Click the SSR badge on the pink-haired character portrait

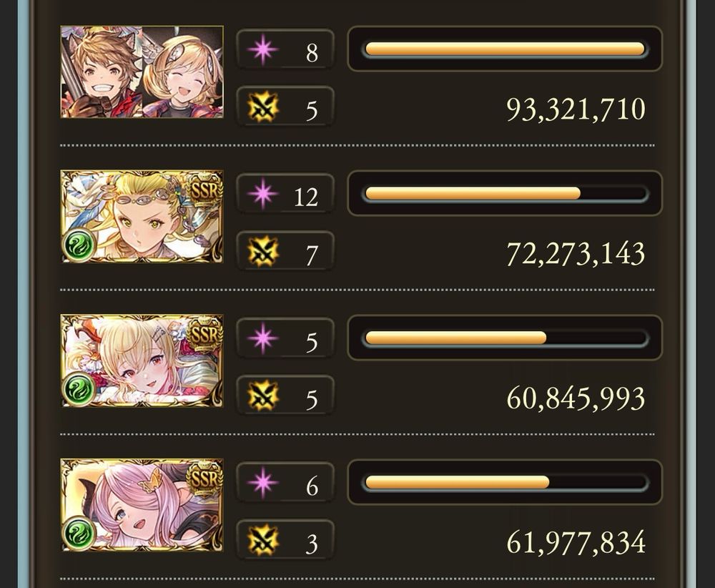(205, 479)
